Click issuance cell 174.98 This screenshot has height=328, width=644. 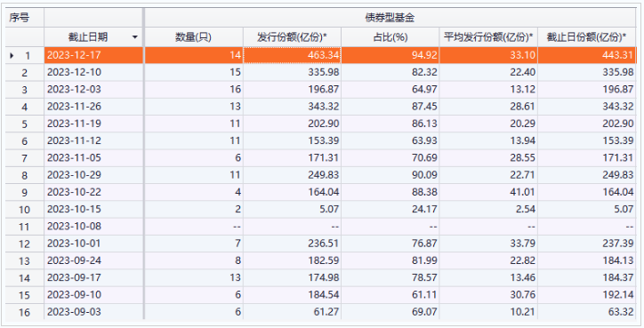292,278
